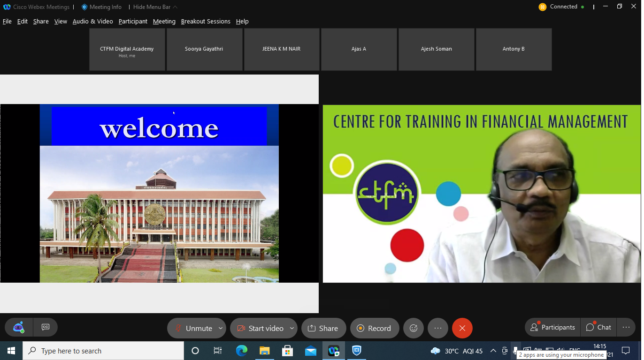This screenshot has height=360, width=644.
Task: Start video camera
Action: pos(259,328)
